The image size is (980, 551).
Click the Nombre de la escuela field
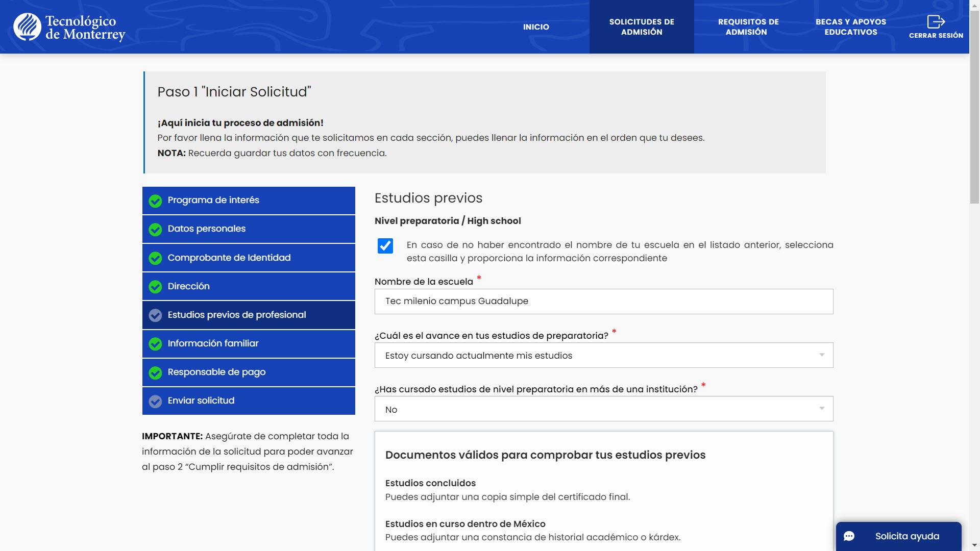coord(603,302)
